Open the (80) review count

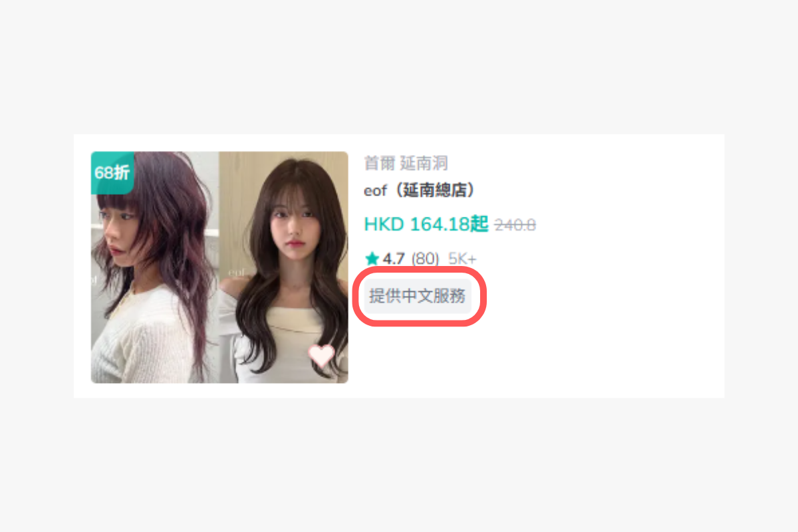(425, 259)
